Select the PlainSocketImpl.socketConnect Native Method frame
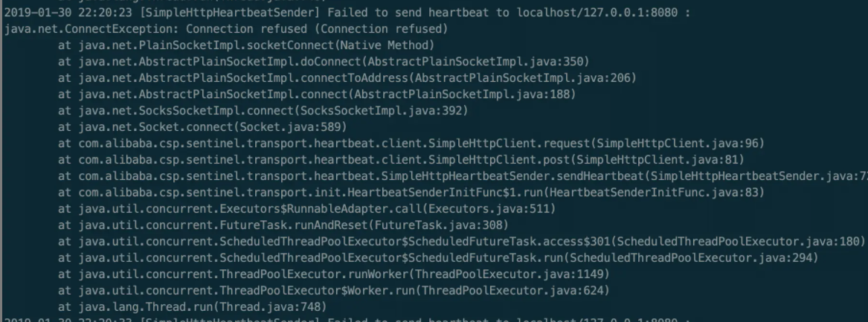 click(x=246, y=45)
